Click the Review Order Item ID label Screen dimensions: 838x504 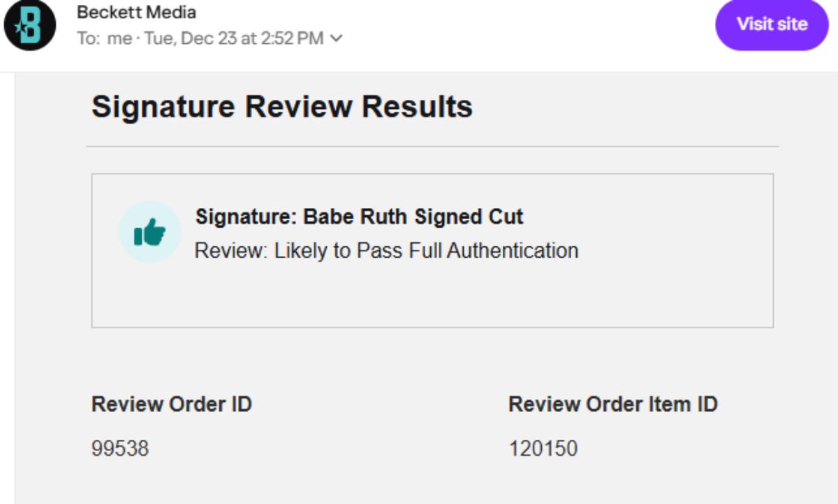click(x=612, y=404)
